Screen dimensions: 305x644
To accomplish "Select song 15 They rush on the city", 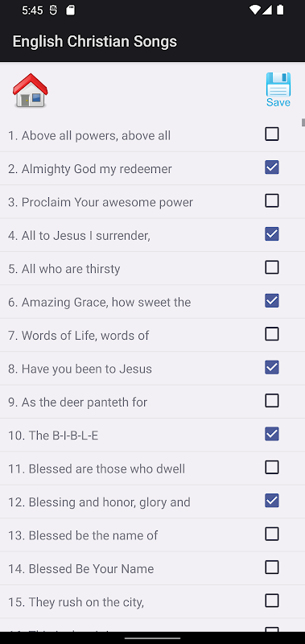I will tap(76, 601).
